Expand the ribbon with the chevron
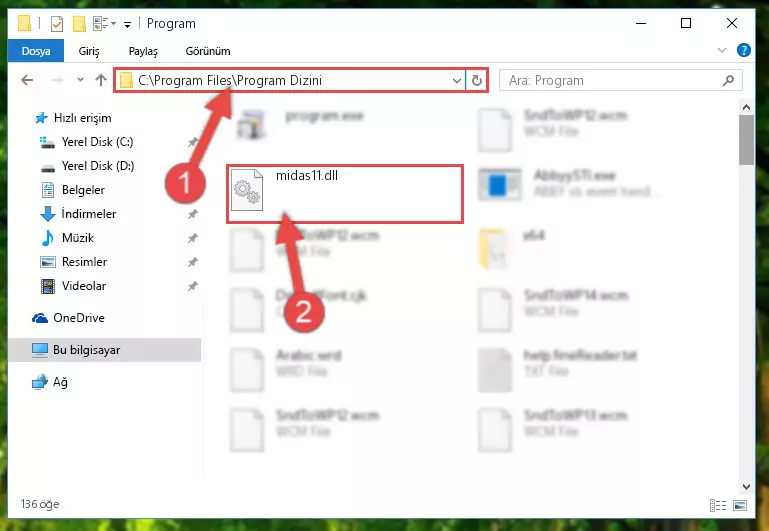 click(721, 50)
